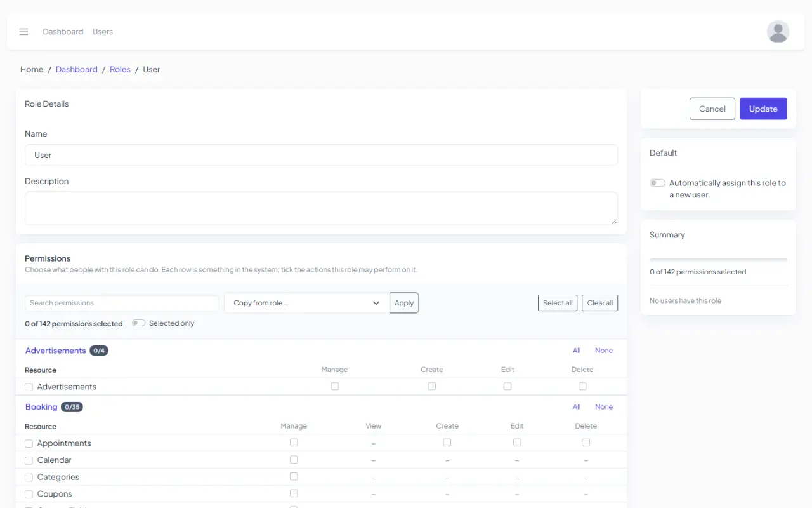Click Select all permissions button
812x508 pixels.
(x=558, y=303)
